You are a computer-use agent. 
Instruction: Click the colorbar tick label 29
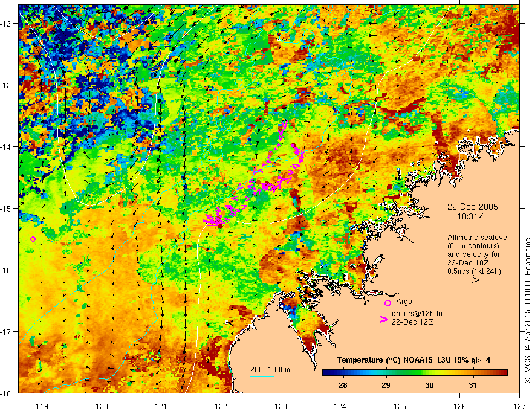[x=386, y=385]
